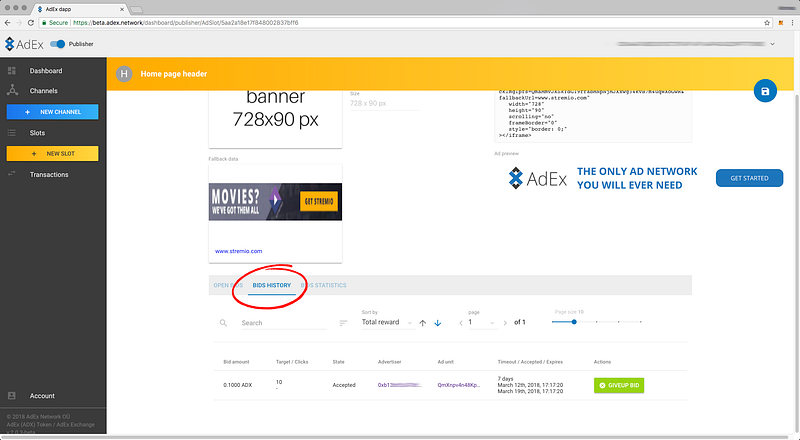Open the browser menu three-dots icon

(x=792, y=22)
